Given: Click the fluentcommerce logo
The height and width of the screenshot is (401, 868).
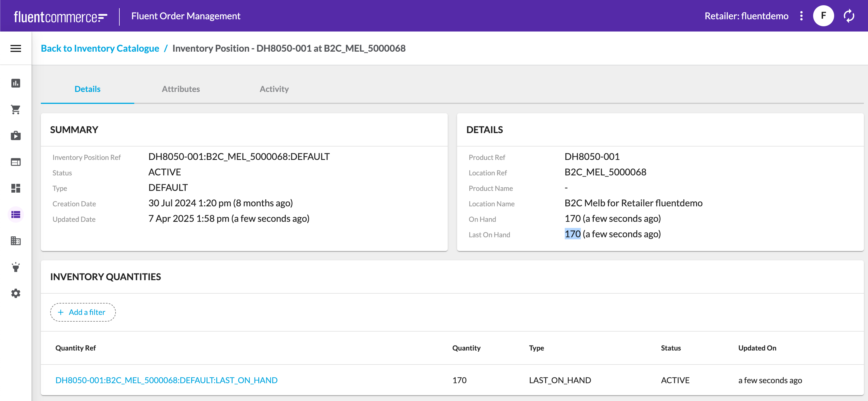Looking at the screenshot, I should click(61, 17).
